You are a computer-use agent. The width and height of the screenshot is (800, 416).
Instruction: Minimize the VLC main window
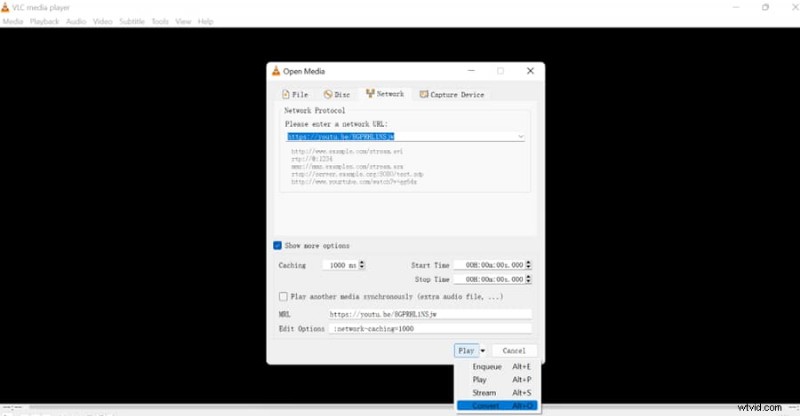(x=736, y=7)
